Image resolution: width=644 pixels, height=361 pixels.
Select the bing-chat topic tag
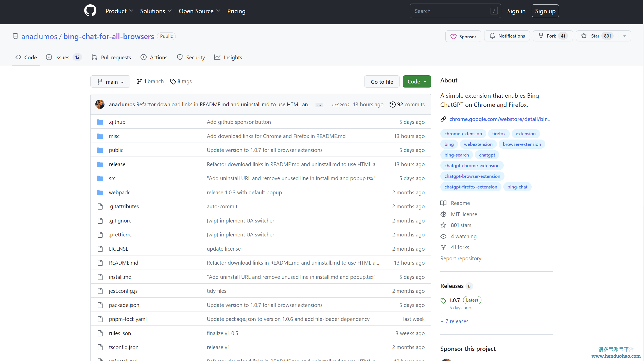[517, 187]
